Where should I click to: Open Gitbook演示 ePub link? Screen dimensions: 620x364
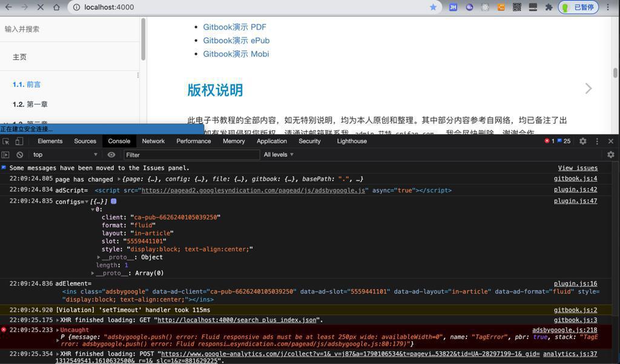[x=236, y=41]
